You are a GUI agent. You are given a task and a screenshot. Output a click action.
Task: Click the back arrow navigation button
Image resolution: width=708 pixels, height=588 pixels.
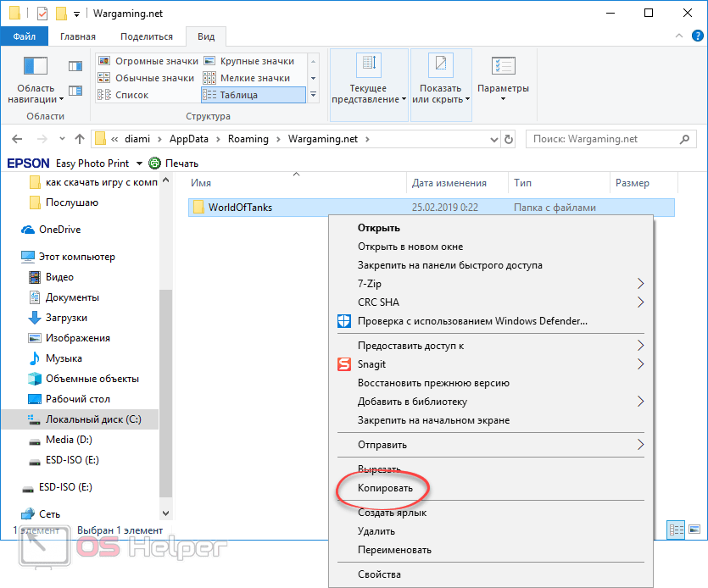tap(18, 139)
